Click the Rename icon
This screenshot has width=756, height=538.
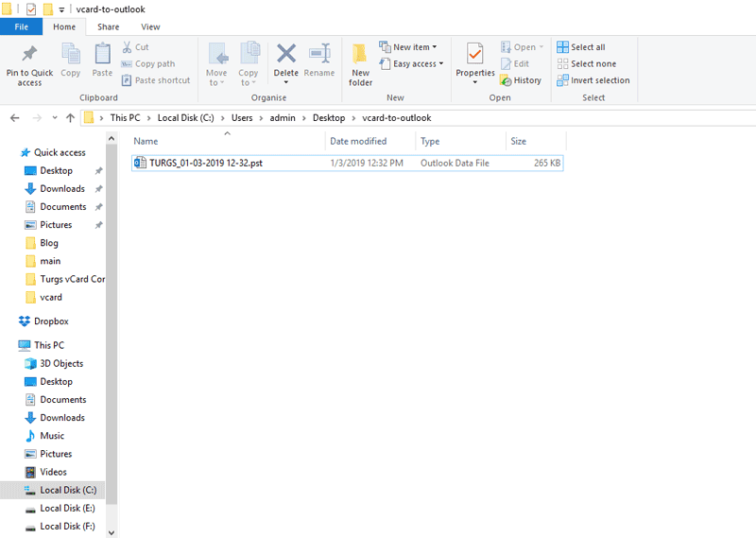pos(319,54)
